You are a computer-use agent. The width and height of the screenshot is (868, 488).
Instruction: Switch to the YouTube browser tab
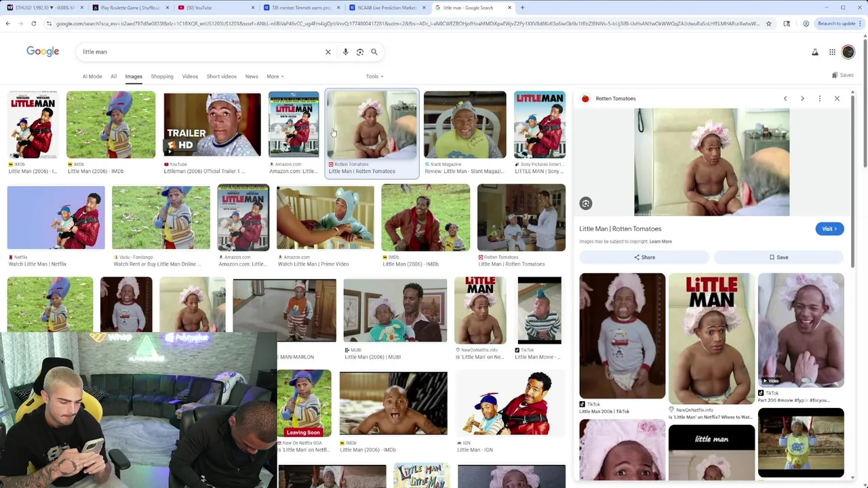click(216, 7)
